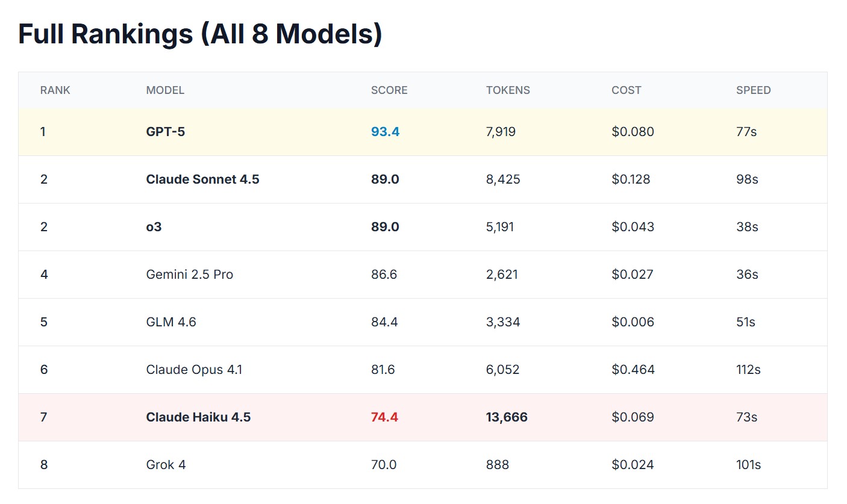Click the RANK column header
This screenshot has height=504, width=847.
(55, 90)
